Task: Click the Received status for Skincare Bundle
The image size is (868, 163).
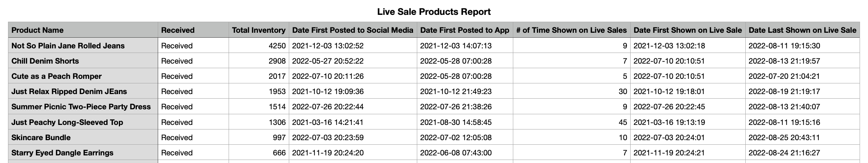Action: pos(177,137)
